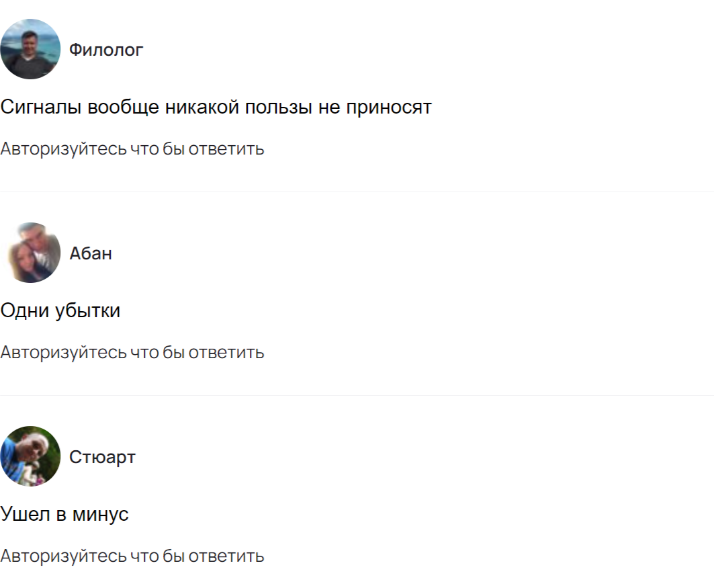Click the word "Сигналы" in the first comment
The image size is (714, 588).
pyautogui.click(x=41, y=108)
